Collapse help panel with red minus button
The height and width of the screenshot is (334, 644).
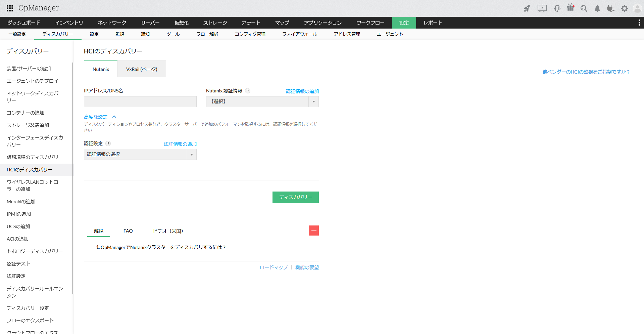point(314,231)
